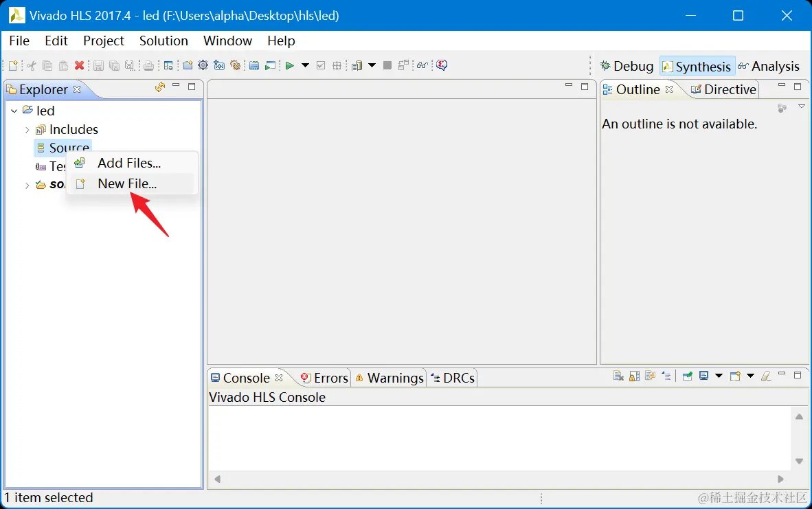Toggle the Analysis perspective button

[x=769, y=66]
